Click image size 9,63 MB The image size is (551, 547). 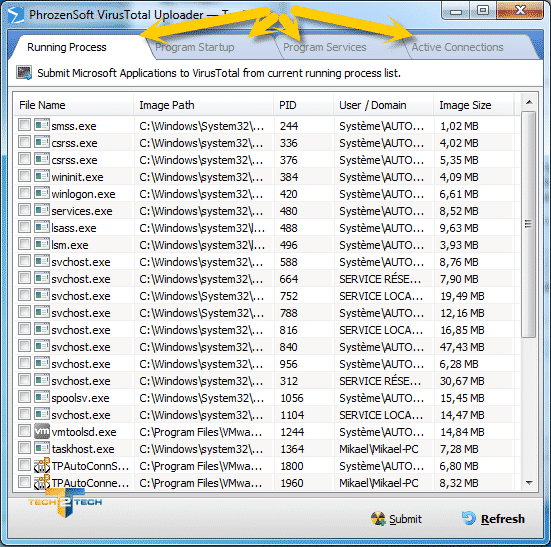459,228
